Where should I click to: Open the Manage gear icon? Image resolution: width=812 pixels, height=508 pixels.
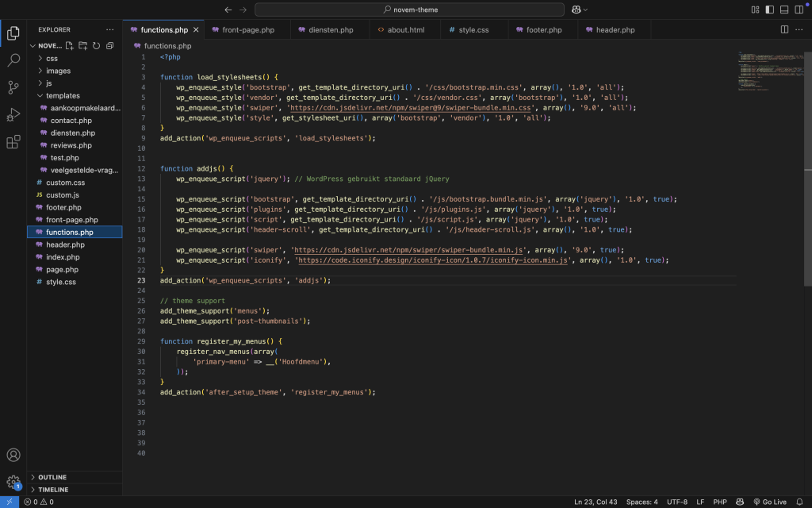click(x=13, y=482)
